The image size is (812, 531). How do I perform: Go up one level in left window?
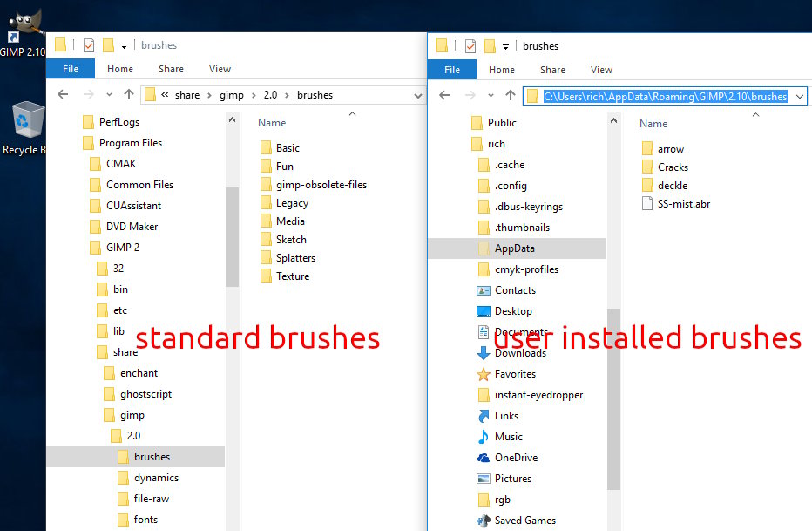point(129,94)
